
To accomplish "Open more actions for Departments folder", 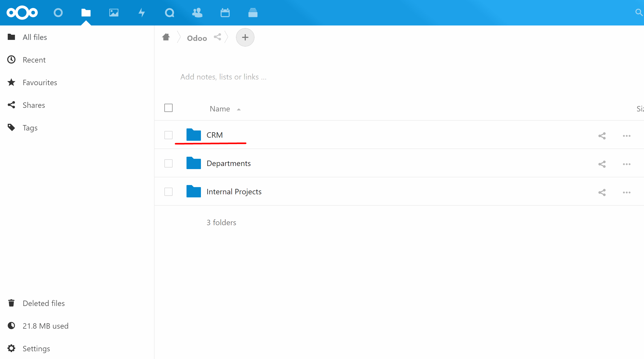I will coord(627,164).
